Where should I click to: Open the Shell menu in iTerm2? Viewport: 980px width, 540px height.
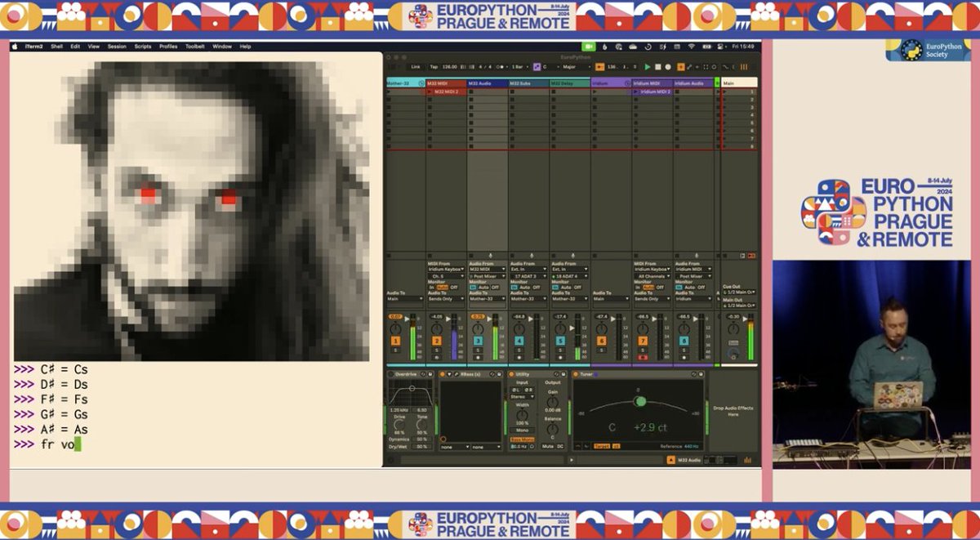click(56, 47)
